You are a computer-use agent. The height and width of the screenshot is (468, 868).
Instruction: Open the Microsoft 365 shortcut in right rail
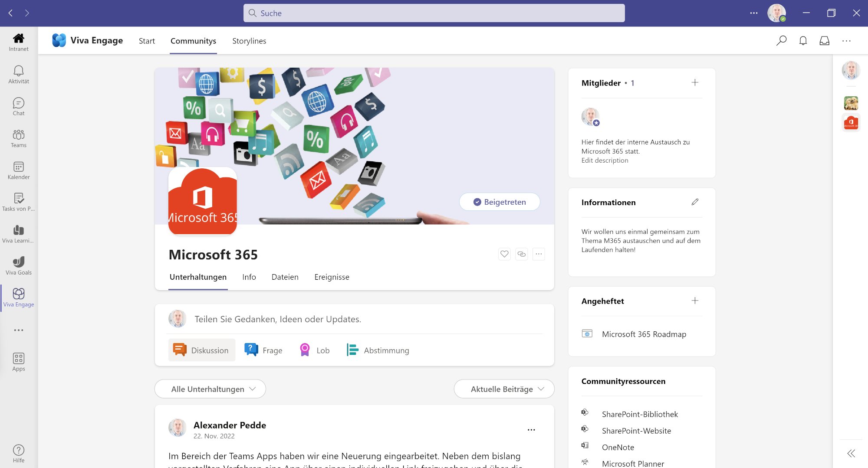pyautogui.click(x=851, y=123)
